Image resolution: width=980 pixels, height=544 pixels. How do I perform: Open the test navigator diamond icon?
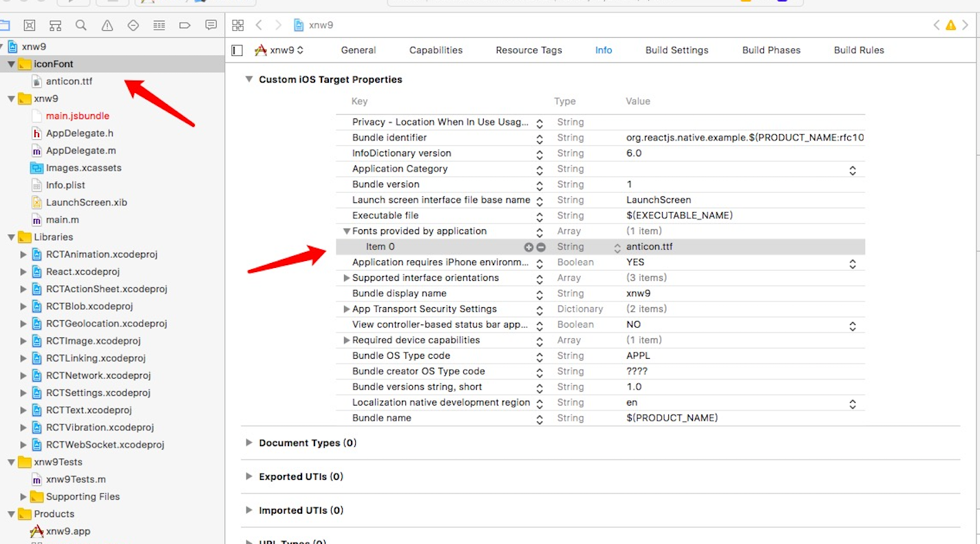[x=134, y=25]
